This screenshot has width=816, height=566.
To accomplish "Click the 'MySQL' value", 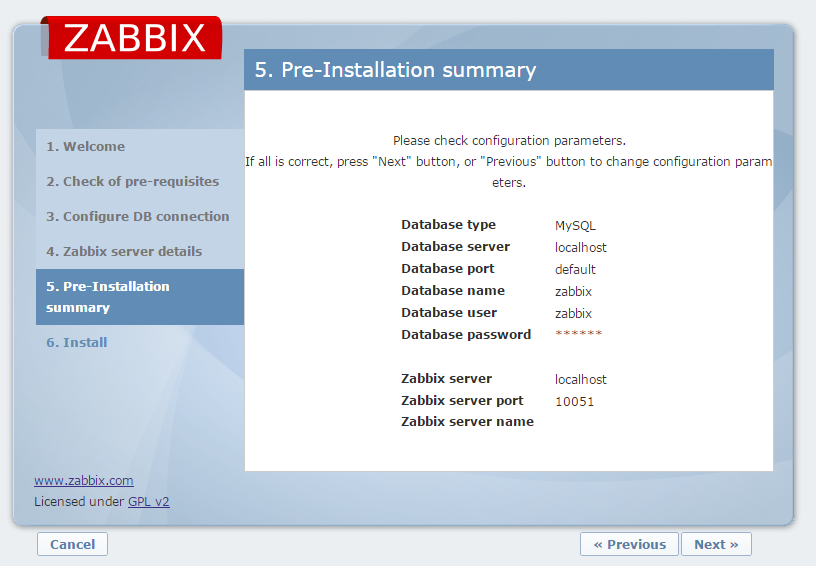I will point(575,226).
